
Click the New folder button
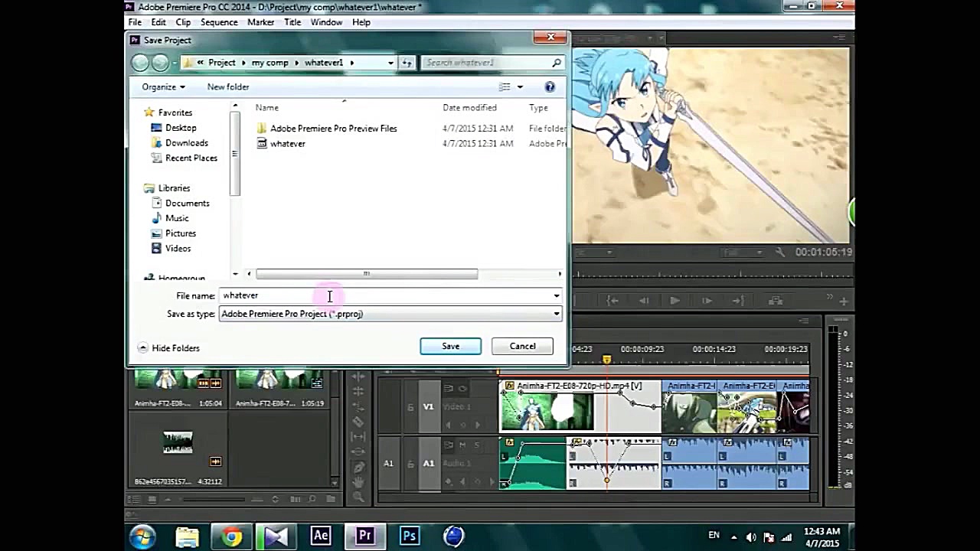[x=228, y=87]
